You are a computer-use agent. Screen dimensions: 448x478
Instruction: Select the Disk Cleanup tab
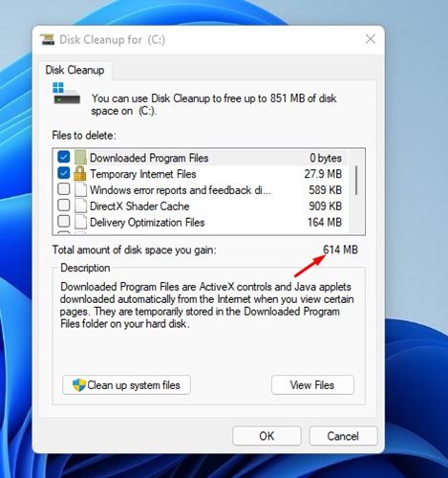[x=75, y=70]
